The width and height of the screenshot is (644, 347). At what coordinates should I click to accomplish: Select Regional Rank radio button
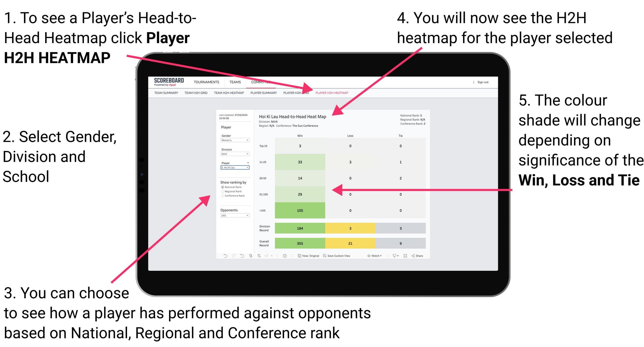pyautogui.click(x=222, y=191)
